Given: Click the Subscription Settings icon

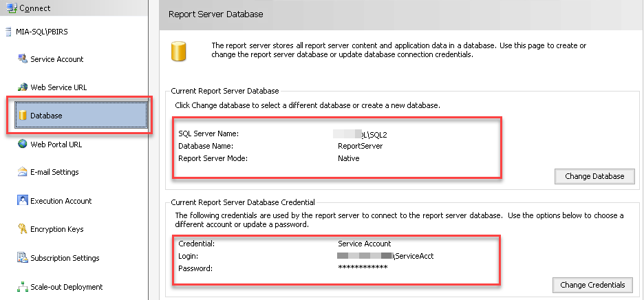Looking at the screenshot, I should pos(23,258).
